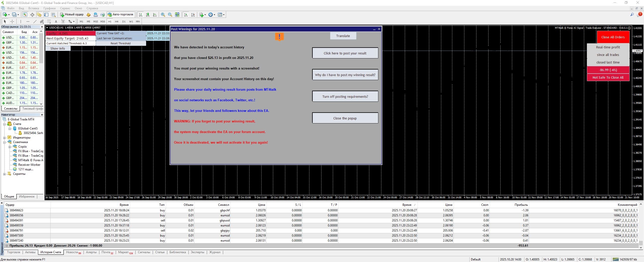Click the Новый ордер toolbar button

coord(72,15)
